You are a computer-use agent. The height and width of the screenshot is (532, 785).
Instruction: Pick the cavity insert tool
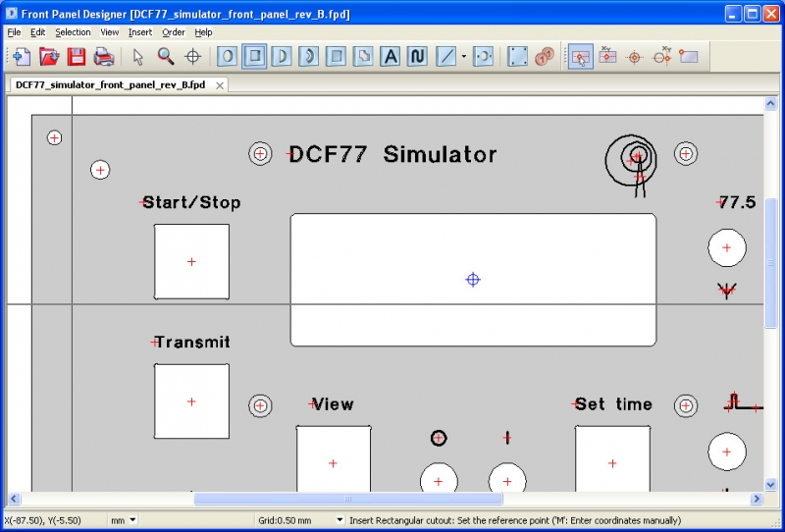(336, 56)
